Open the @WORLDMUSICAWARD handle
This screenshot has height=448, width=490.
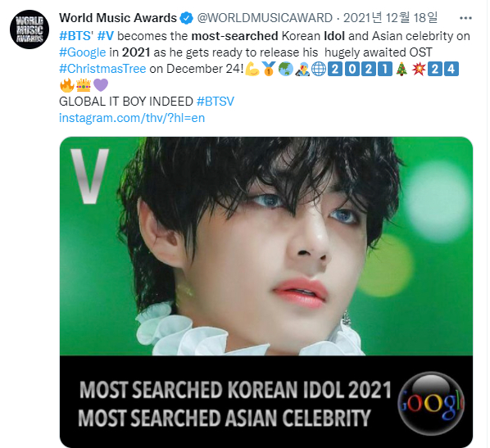[265, 18]
